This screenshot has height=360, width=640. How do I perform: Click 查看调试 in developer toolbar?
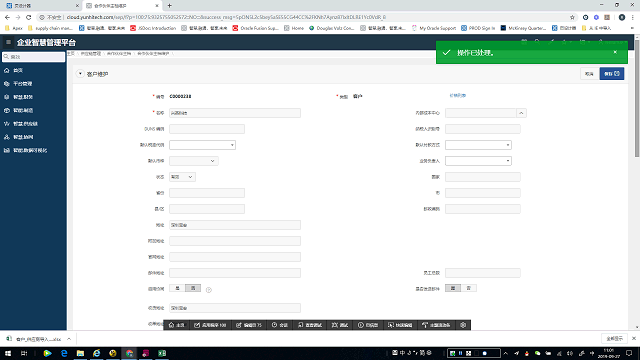(x=310, y=325)
